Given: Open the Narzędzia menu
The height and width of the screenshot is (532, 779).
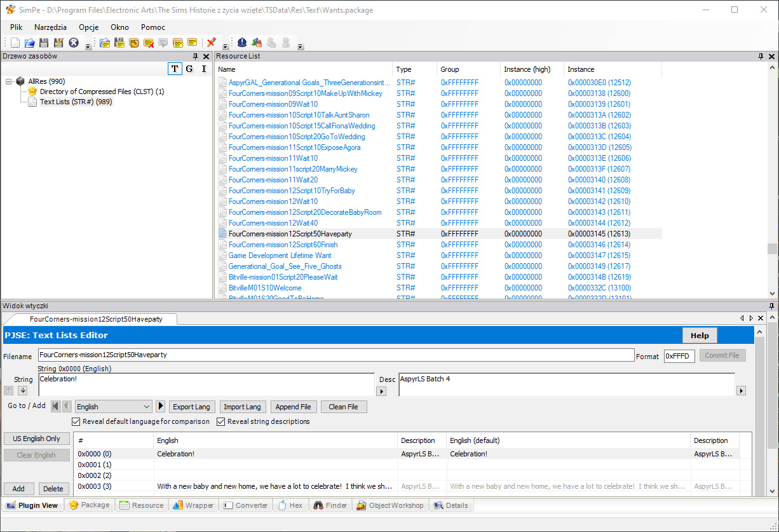Looking at the screenshot, I should (x=50, y=27).
